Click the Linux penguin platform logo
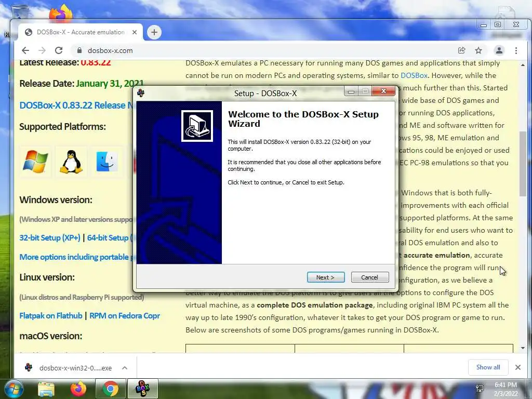Image resolution: width=532 pixels, height=399 pixels. [71, 162]
